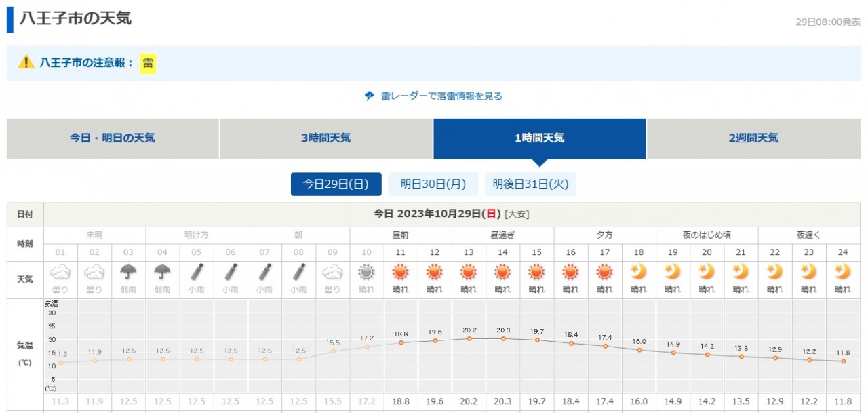868x413 pixels.
Task: Click the 20.3 peak temperature graph point
Action: coord(502,338)
